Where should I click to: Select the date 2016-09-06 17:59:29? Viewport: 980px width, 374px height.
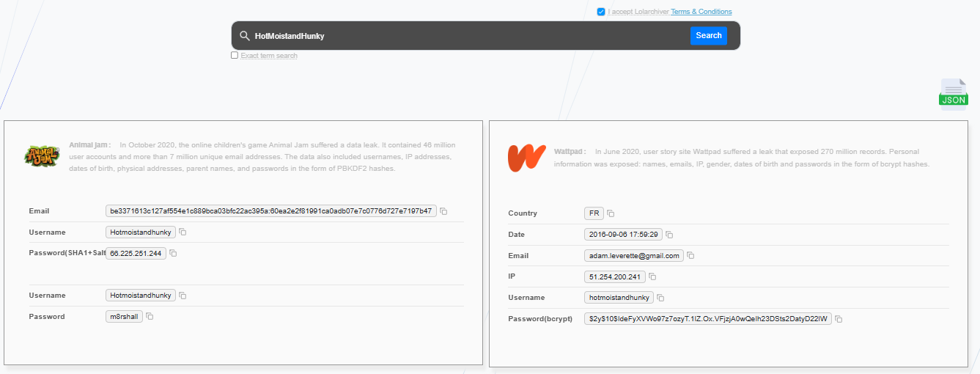point(623,235)
